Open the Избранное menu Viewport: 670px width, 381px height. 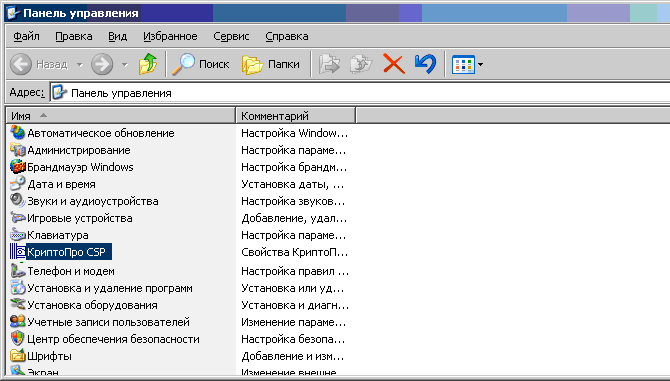[x=170, y=36]
